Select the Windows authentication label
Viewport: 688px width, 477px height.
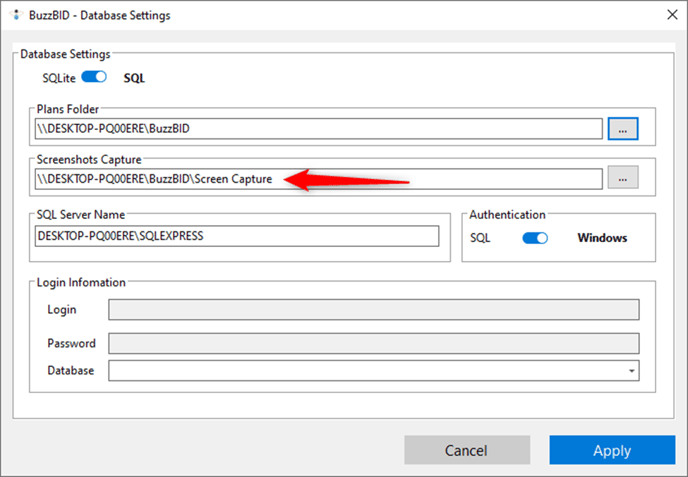pyautogui.click(x=602, y=238)
